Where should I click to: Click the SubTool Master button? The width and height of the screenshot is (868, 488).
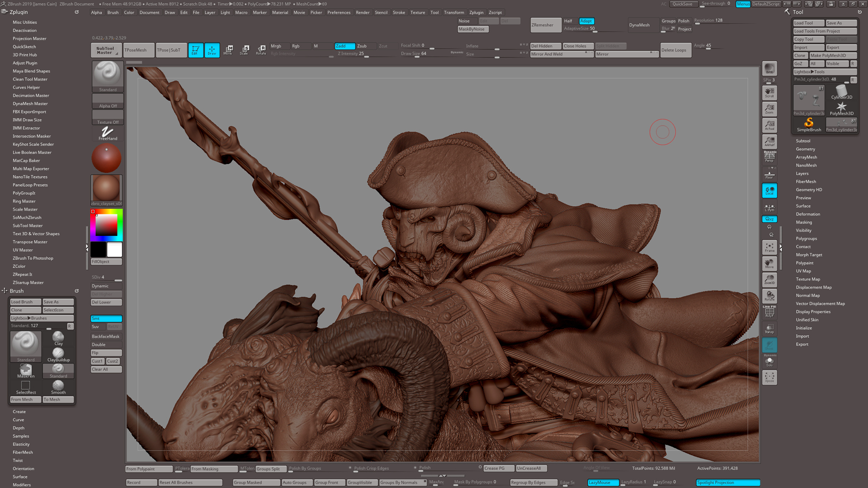click(x=106, y=50)
